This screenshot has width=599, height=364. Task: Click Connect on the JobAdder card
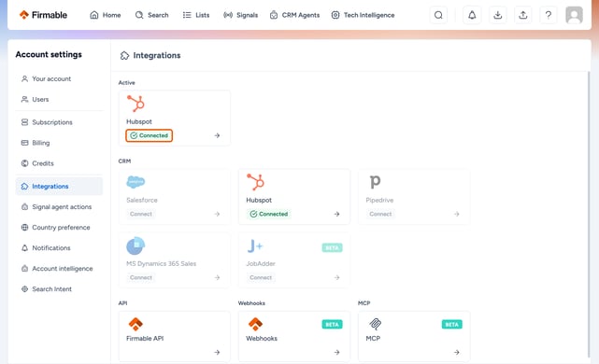pyautogui.click(x=261, y=277)
